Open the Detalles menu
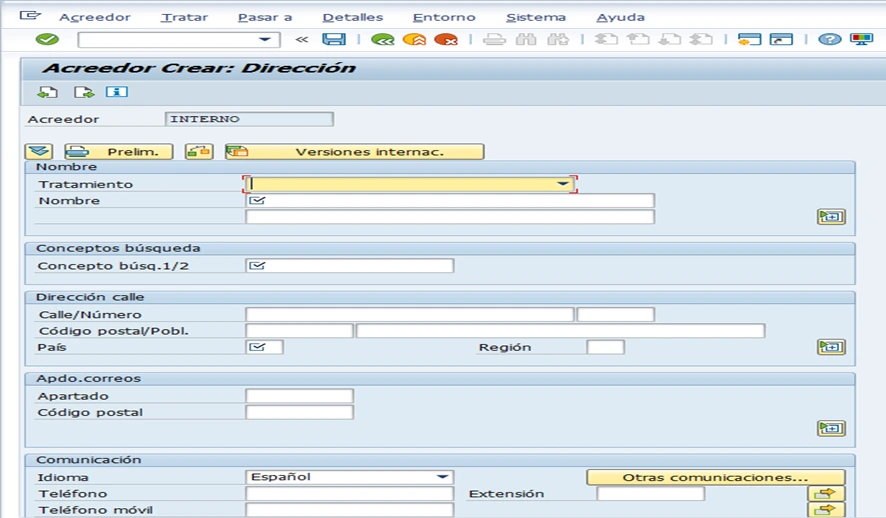 click(353, 17)
